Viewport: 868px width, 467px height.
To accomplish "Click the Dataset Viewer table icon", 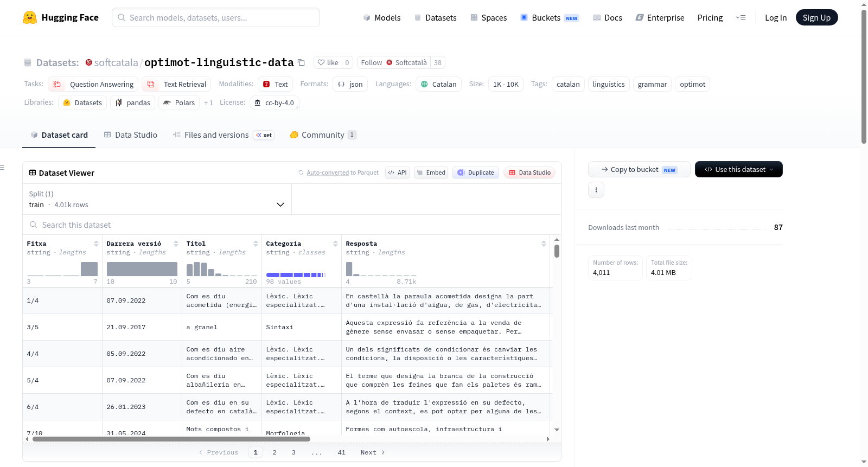I will pyautogui.click(x=33, y=172).
